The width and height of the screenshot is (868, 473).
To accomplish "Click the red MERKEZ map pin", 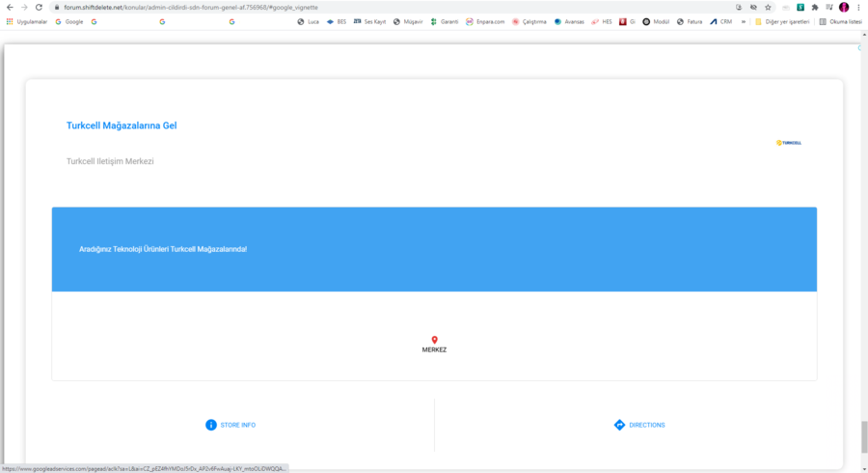I will [435, 340].
